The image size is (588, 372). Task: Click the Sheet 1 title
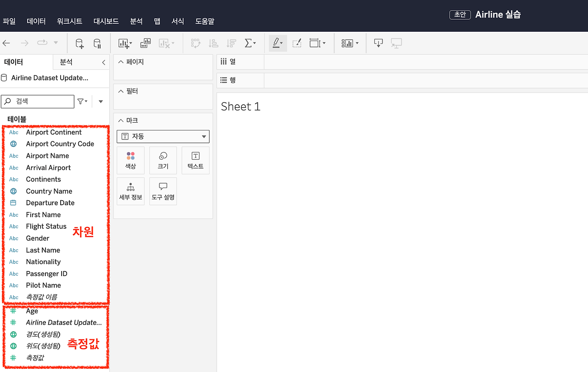(x=240, y=107)
